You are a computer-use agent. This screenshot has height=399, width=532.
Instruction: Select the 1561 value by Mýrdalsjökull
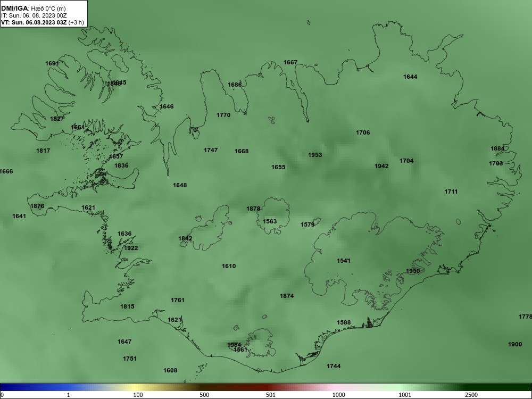coord(240,350)
